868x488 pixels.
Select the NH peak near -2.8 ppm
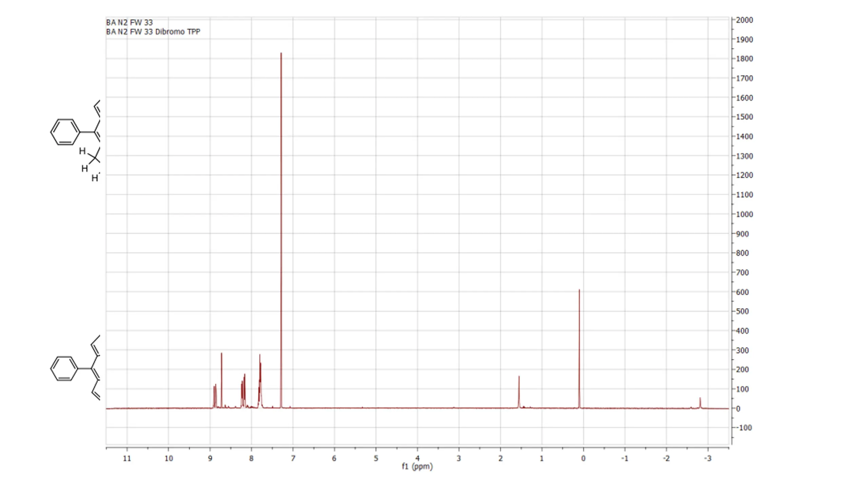[700, 403]
